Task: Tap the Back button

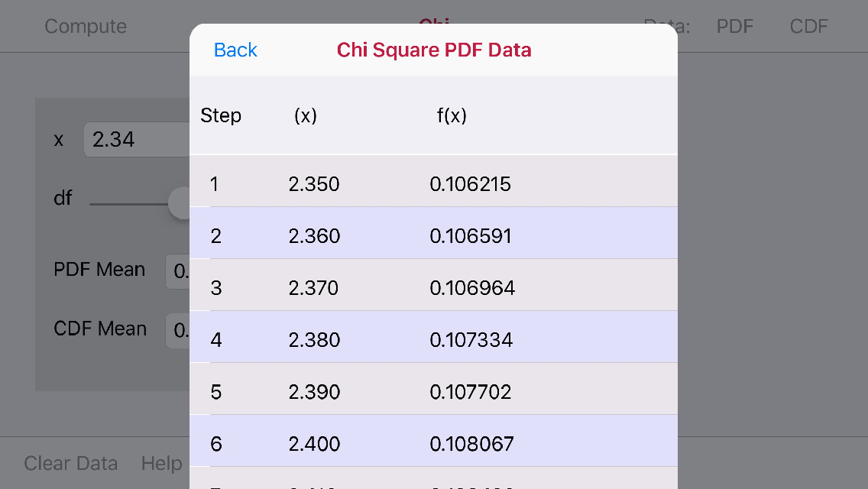Action: [x=235, y=50]
